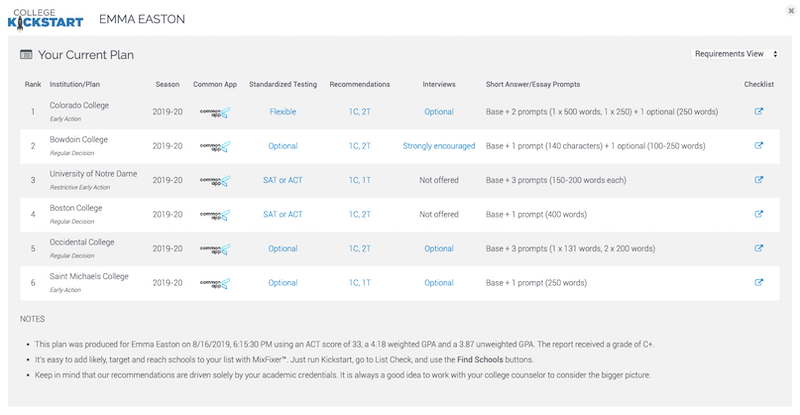The height and width of the screenshot is (415, 800).
Task: Click the Find Schools text in notes
Action: [480, 359]
